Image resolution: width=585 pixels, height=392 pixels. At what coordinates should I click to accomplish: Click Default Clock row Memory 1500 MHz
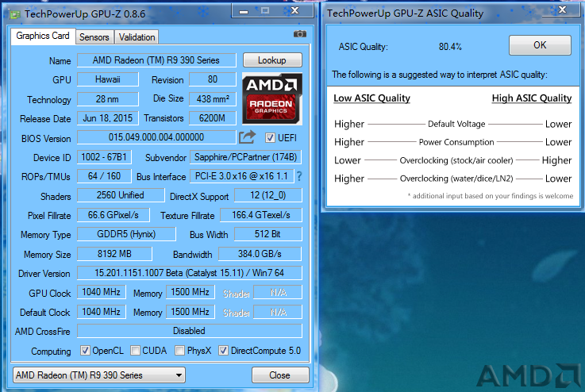tap(191, 312)
